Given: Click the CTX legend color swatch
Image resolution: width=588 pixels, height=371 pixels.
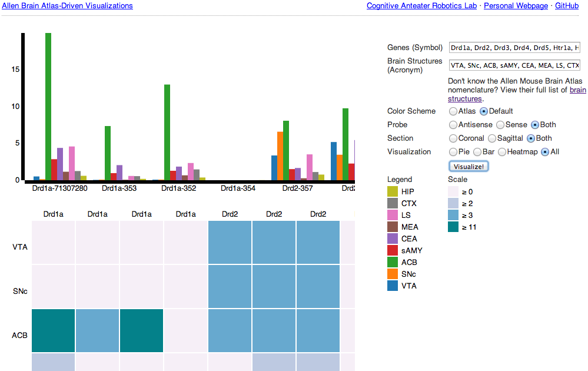Looking at the screenshot, I should pyautogui.click(x=392, y=203).
